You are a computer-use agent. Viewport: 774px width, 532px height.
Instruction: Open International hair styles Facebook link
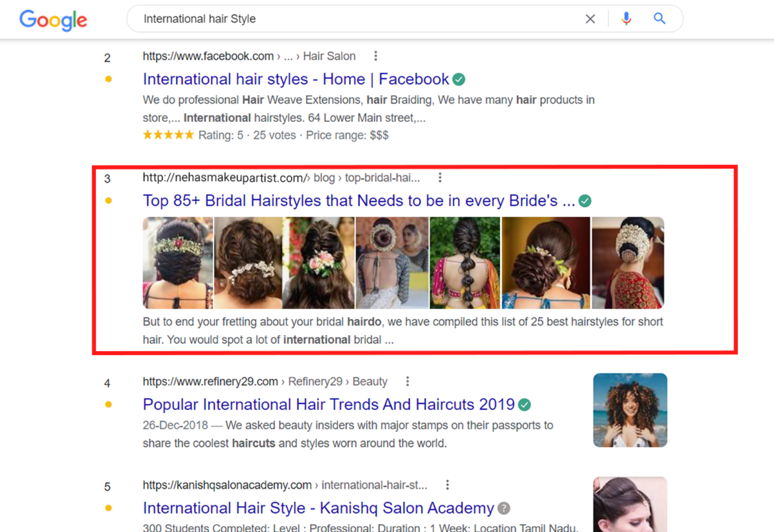coord(297,79)
